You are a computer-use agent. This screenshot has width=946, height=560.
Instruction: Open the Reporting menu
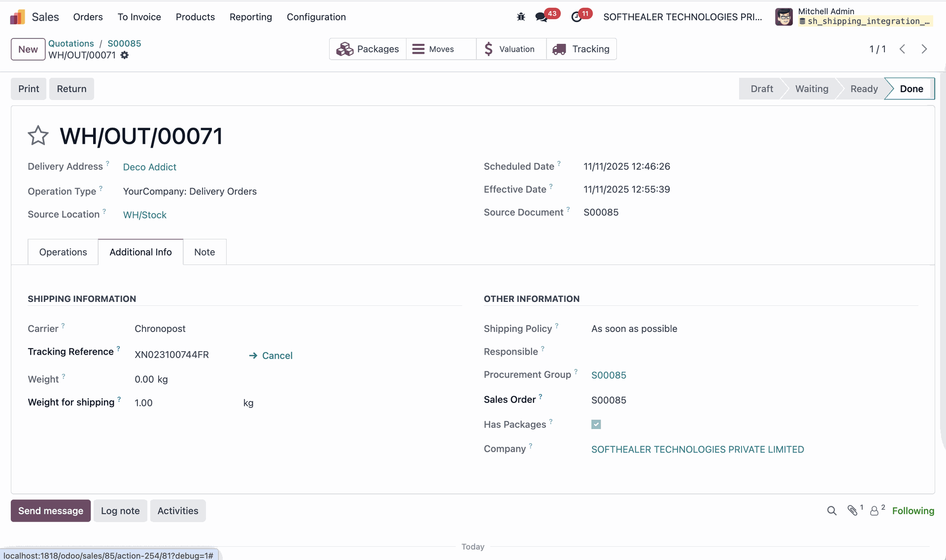[x=250, y=17]
